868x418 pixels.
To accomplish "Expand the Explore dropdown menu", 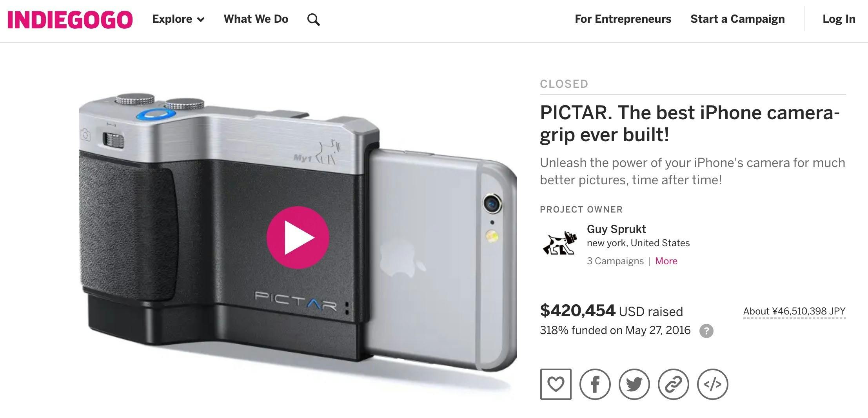I will tap(178, 19).
